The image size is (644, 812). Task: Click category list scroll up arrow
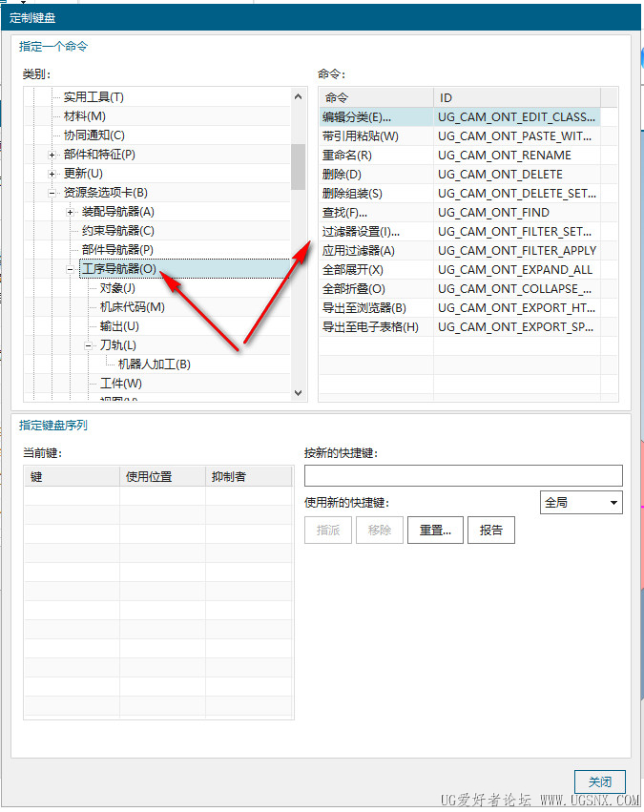point(298,96)
